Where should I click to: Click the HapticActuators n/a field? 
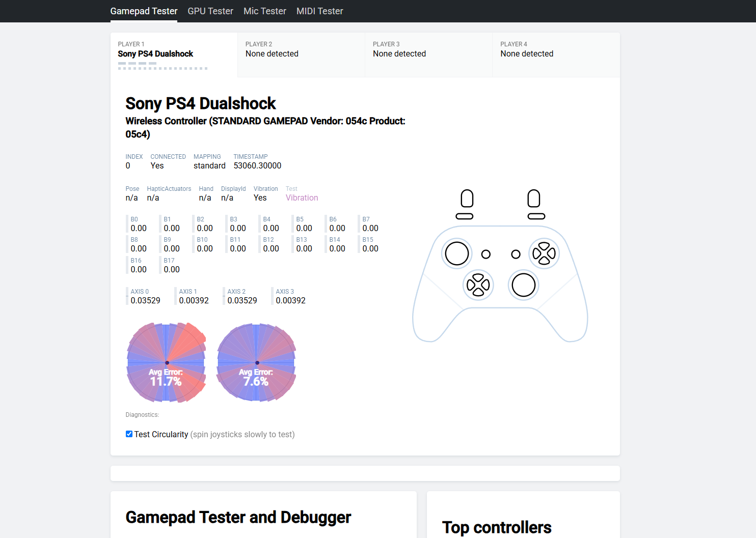[x=169, y=194]
